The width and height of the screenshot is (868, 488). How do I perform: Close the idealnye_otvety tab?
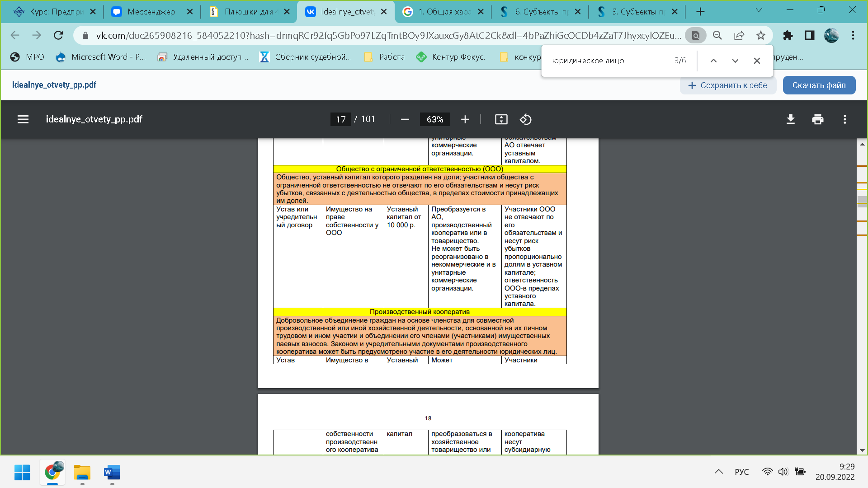[x=384, y=12]
